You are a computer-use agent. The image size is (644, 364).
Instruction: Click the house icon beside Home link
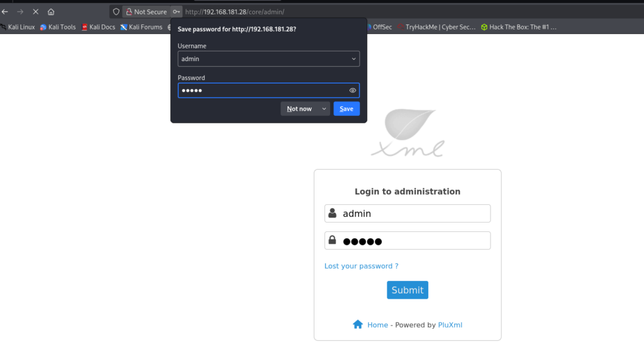point(358,325)
